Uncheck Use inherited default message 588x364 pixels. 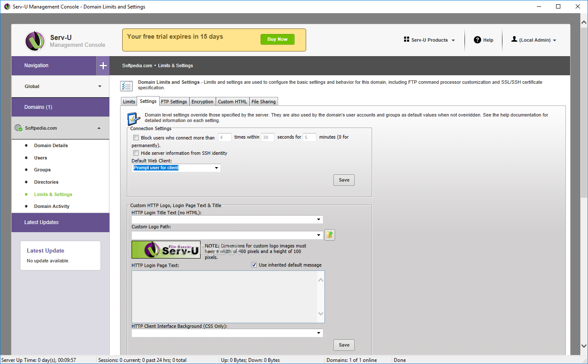(x=254, y=265)
